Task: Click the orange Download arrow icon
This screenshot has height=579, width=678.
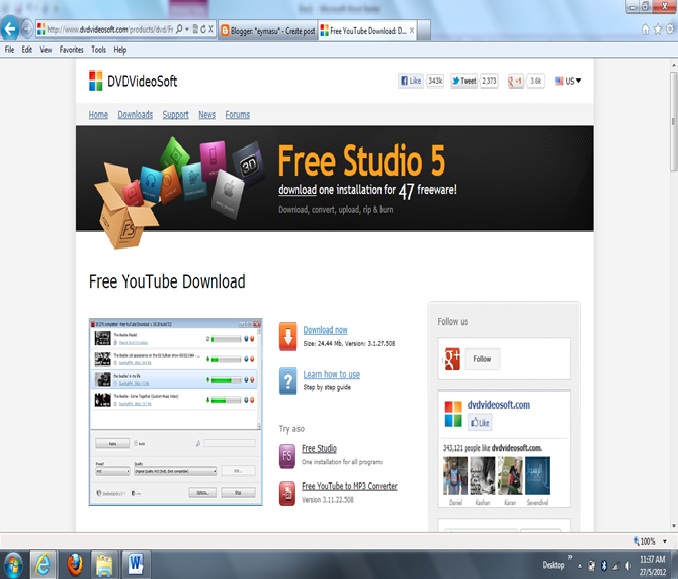Action: (288, 336)
